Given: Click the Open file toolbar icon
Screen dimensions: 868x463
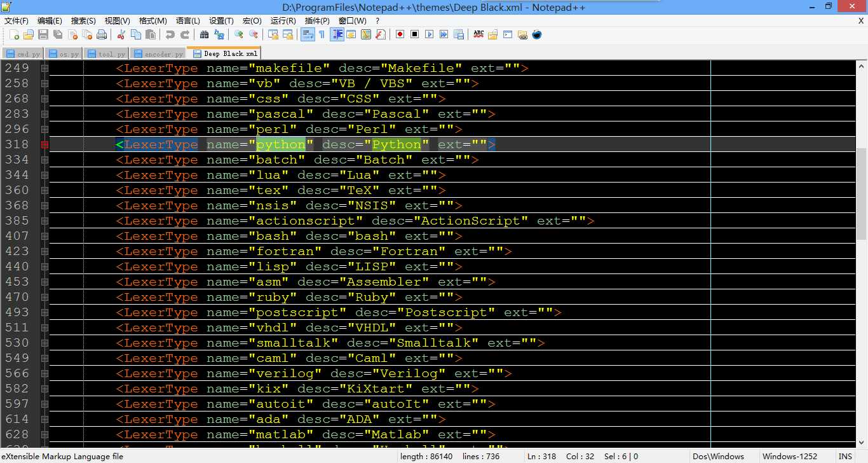Looking at the screenshot, I should point(29,34).
